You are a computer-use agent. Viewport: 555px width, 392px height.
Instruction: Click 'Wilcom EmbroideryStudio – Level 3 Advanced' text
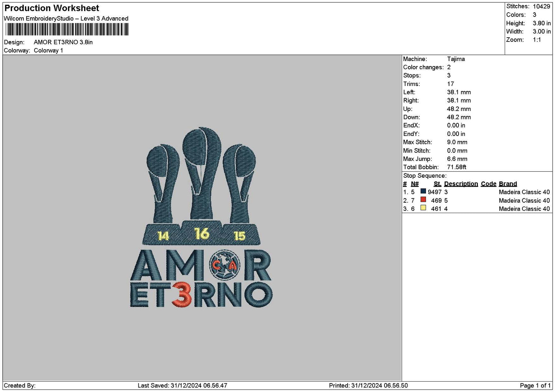pos(66,18)
